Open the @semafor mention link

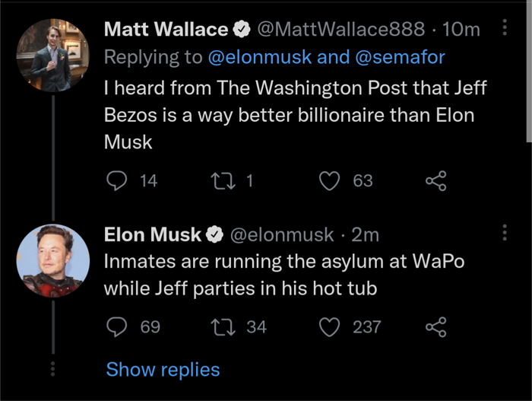pos(395,56)
